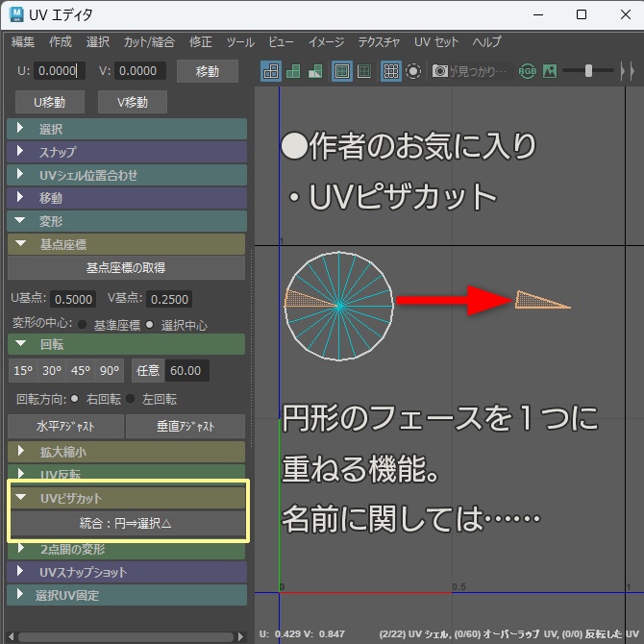Open the 修正 menu
Screen dimensions: 644x644
click(201, 41)
